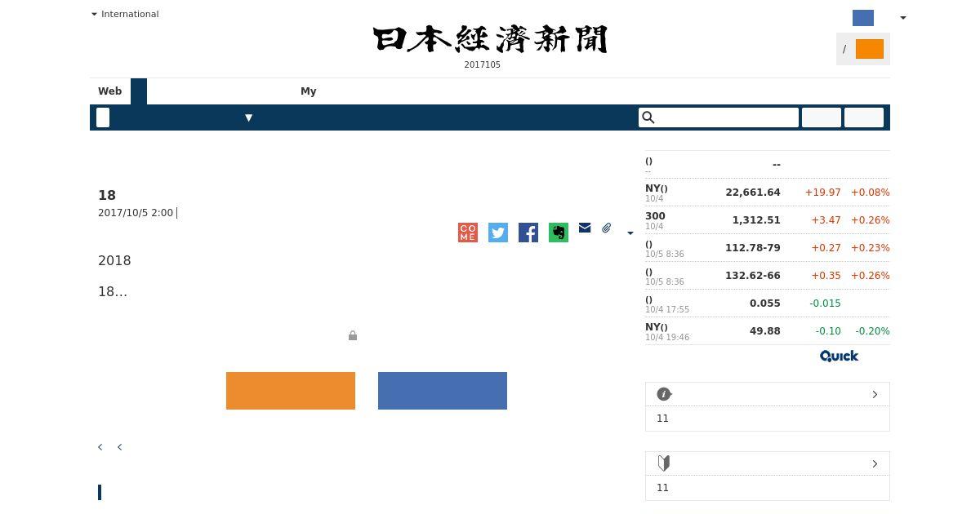This screenshot has width=980, height=514.
Task: Share the article on Twitter
Action: point(498,233)
